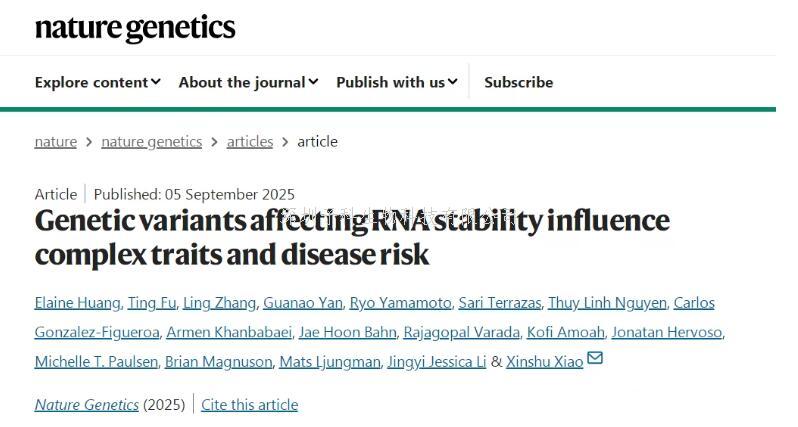This screenshot has width=798, height=427.
Task: View author Elaine Huang's details
Action: (x=78, y=302)
